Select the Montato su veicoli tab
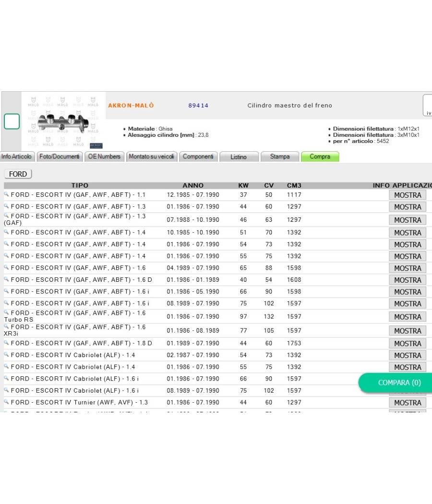 (151, 156)
